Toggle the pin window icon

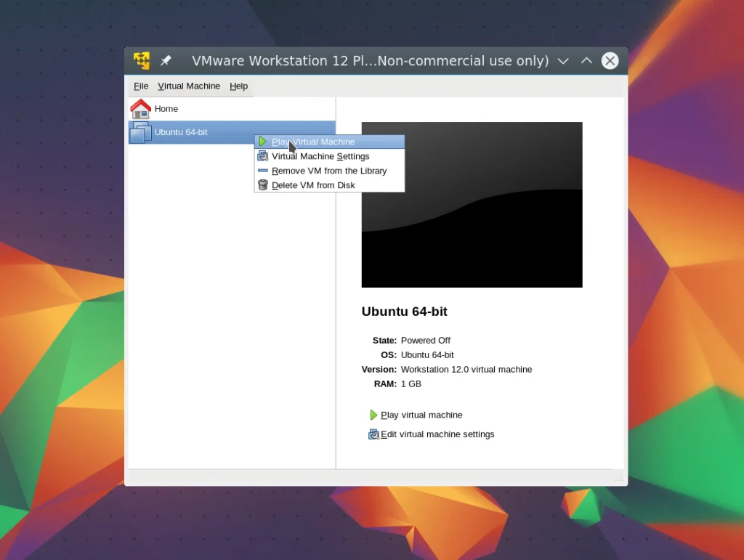tap(166, 61)
